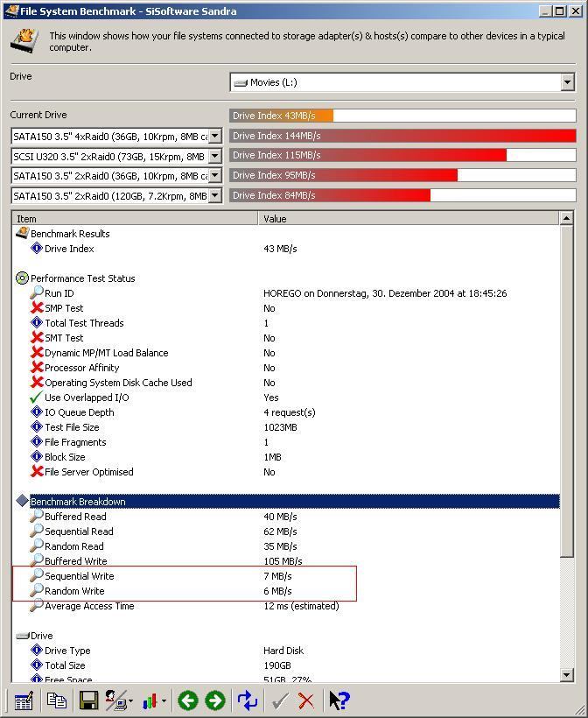Open SATA150 2xRaid0 120GB 7.2Krpm reference dropdown
The width and height of the screenshot is (588, 718).
pos(116,196)
